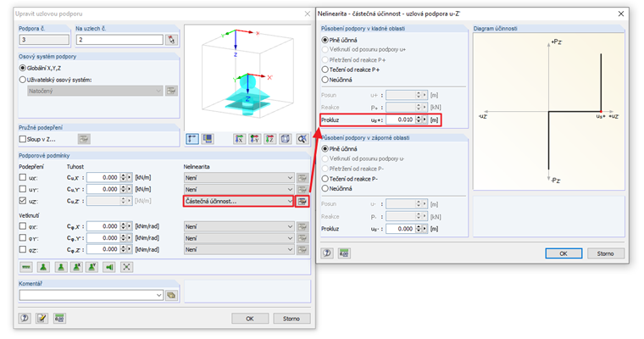Open comment library icon beside Komentář
The image size is (644, 339).
click(x=171, y=295)
